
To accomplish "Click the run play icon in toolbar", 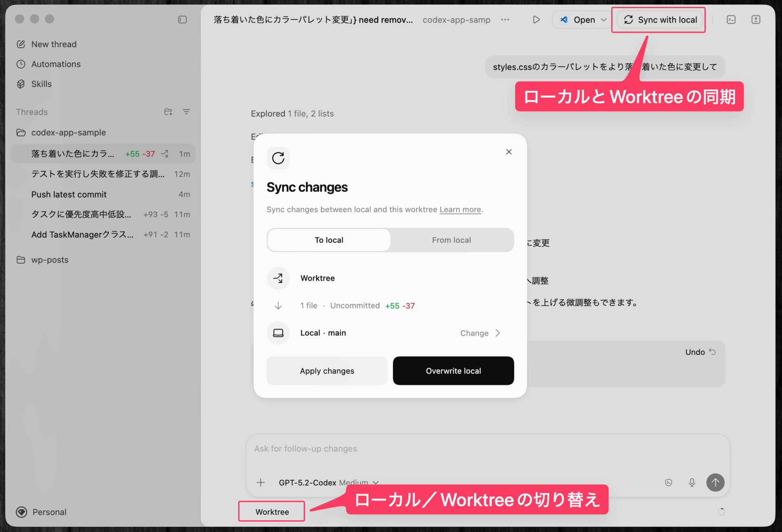I will pos(536,20).
